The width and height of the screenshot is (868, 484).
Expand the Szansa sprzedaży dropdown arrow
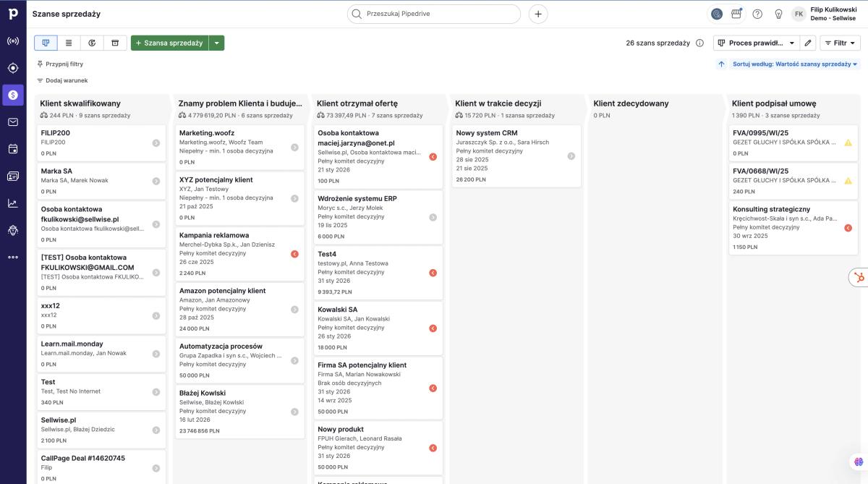[x=216, y=43]
